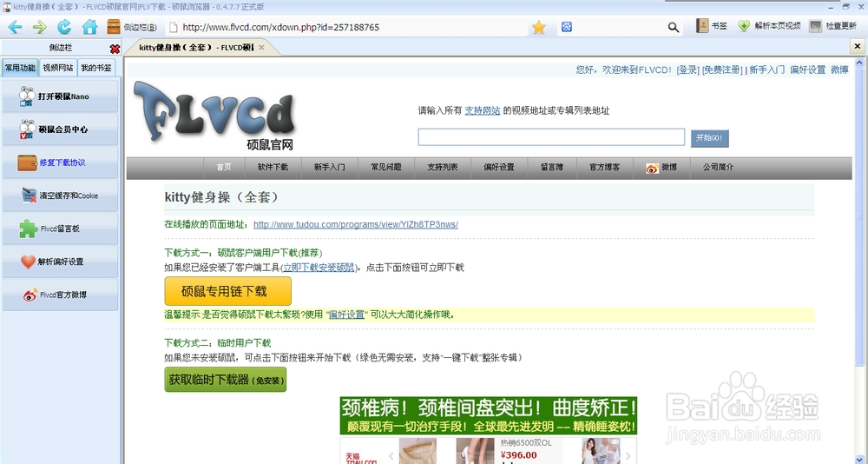The width and height of the screenshot is (868, 464).
Task: Click the blue paw icon in the toolbar
Action: (566, 27)
